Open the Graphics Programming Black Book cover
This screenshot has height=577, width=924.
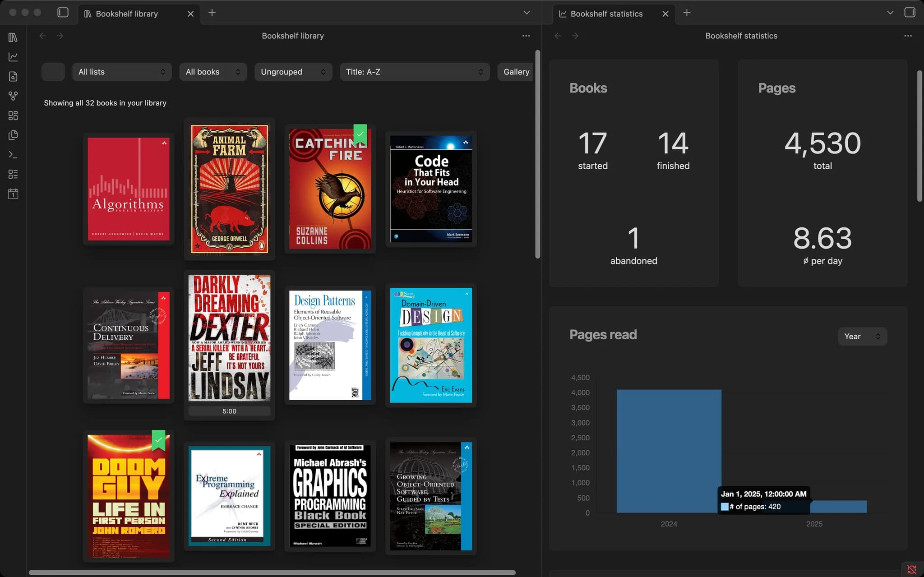coord(330,496)
